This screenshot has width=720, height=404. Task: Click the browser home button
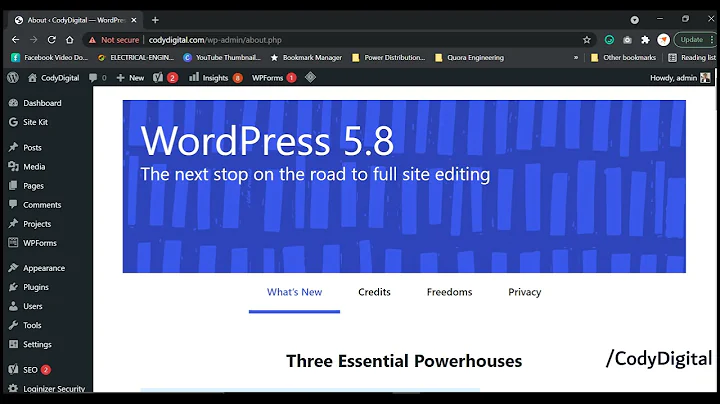(69, 40)
